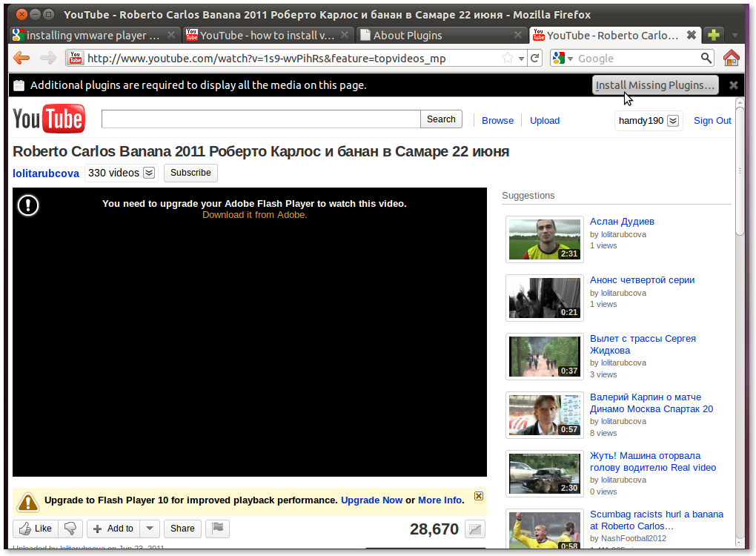Close the missing plugins notification bar
This screenshot has width=756, height=556.
733,85
